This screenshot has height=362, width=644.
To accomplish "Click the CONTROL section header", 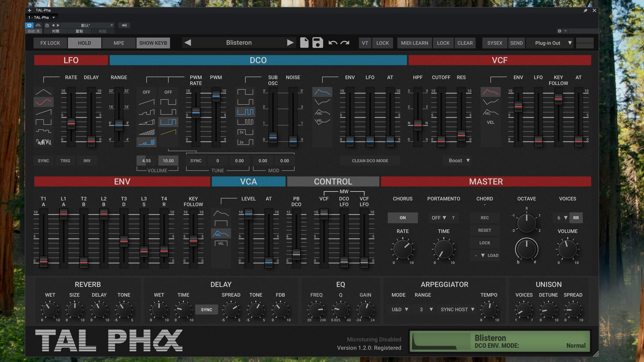I will 333,182.
